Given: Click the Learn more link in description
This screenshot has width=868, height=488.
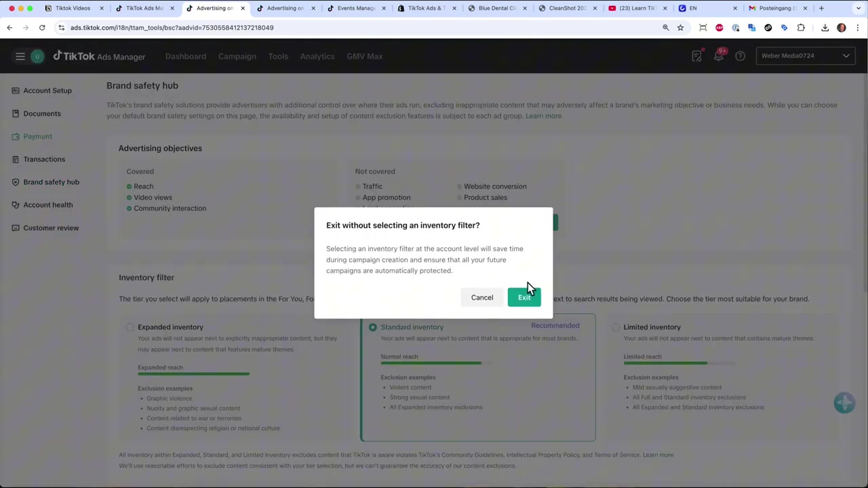Looking at the screenshot, I should pos(543,116).
